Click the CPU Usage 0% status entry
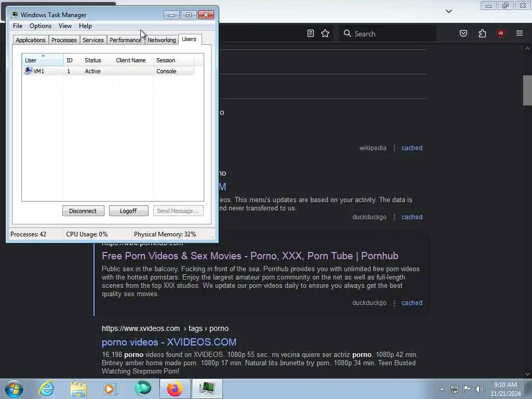Screen dimensions: 532x399 (x=87, y=234)
